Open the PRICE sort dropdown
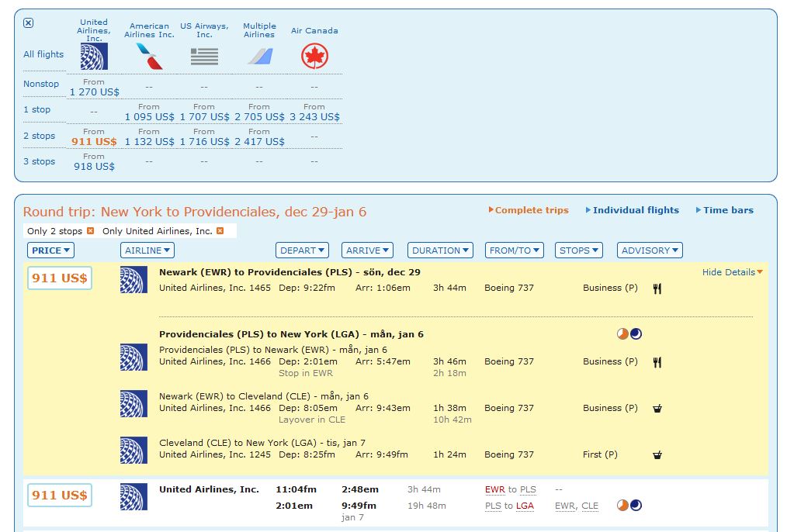This screenshot has width=787, height=532. (x=51, y=250)
